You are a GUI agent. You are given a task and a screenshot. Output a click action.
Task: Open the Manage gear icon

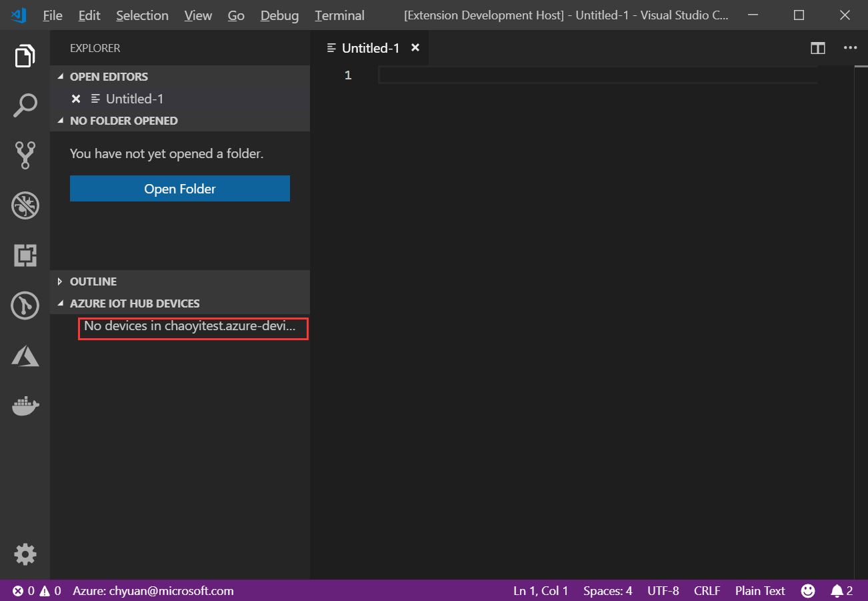click(x=25, y=554)
